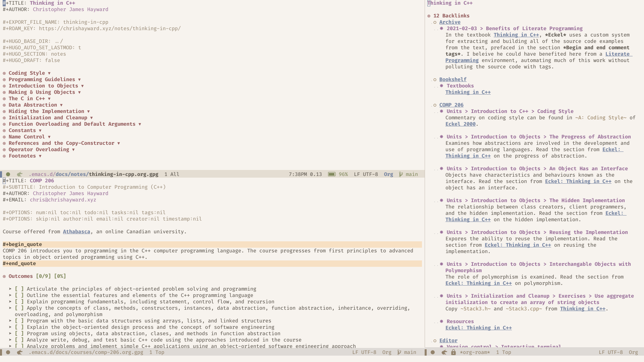The width and height of the screenshot is (644, 362).
Task: Select the COMP 206 tab item
Action: coord(451,105)
